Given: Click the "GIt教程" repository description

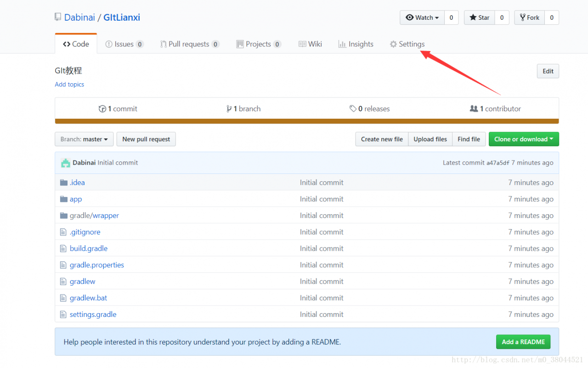Looking at the screenshot, I should 68,71.
